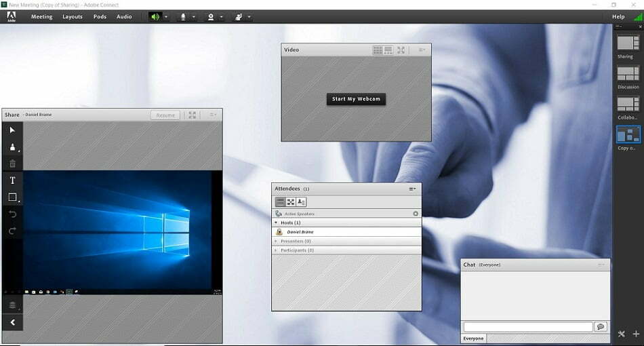The image size is (644, 346).
Task: Click the Active Speakers phone icon
Action: (x=279, y=214)
